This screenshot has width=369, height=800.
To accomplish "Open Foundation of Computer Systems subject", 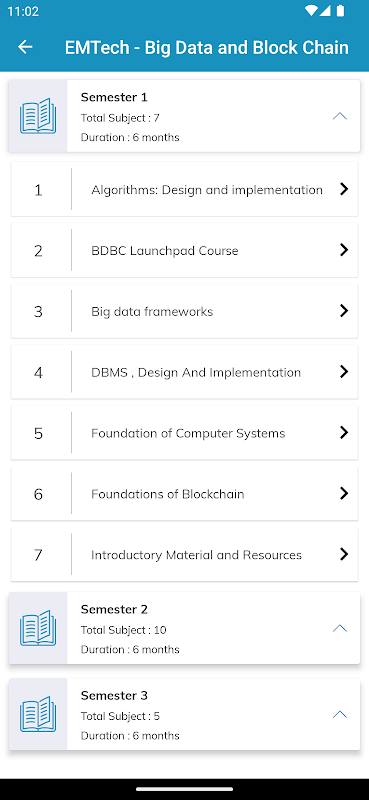I will click(184, 433).
